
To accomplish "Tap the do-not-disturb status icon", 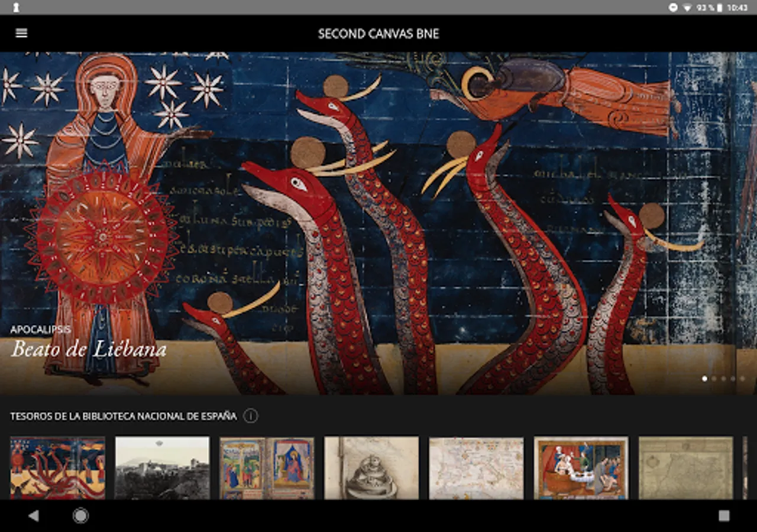I will point(673,8).
